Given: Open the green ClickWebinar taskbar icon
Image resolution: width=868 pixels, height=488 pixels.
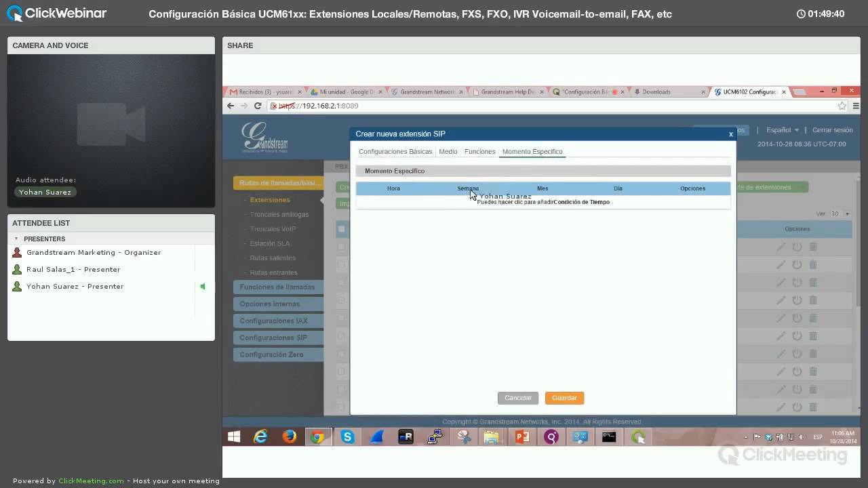Looking at the screenshot, I should [x=638, y=437].
